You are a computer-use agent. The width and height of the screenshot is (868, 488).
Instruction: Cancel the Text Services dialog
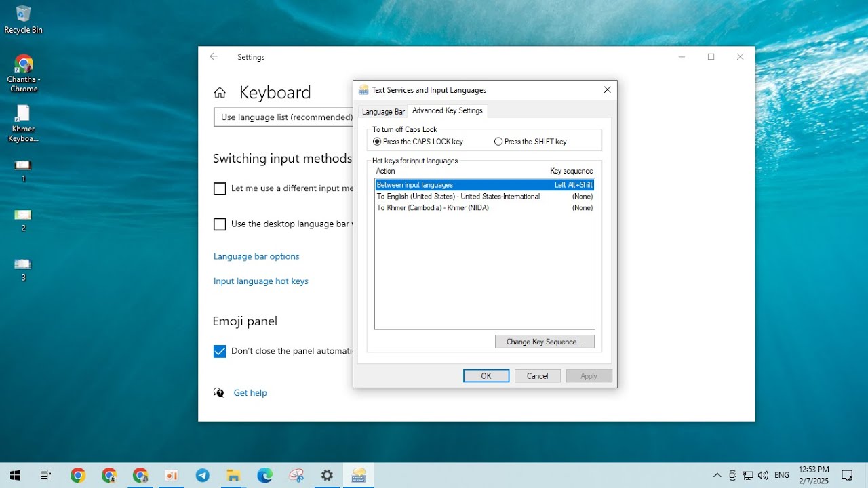(x=538, y=376)
